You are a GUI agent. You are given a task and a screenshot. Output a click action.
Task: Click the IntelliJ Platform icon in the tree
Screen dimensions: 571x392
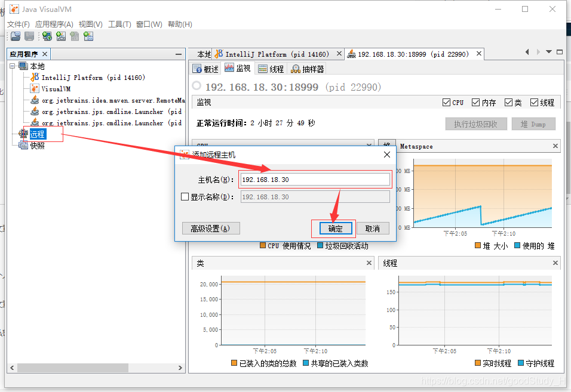click(x=35, y=77)
